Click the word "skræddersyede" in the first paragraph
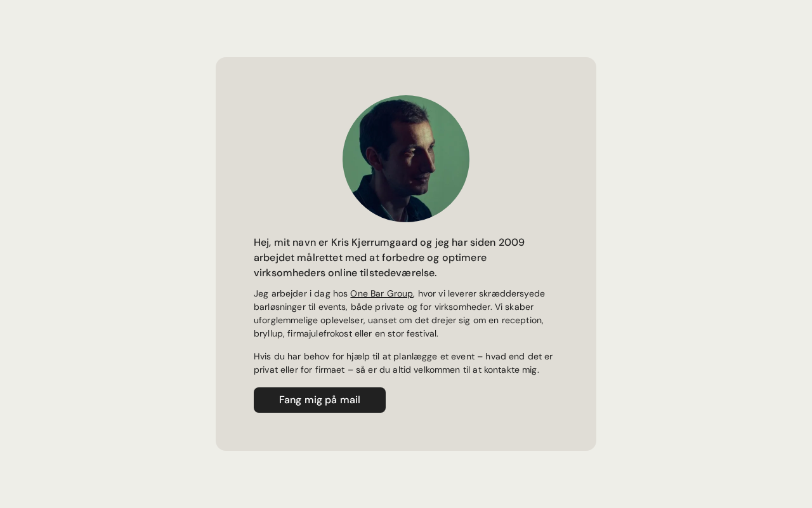812x508 pixels. tap(514, 293)
